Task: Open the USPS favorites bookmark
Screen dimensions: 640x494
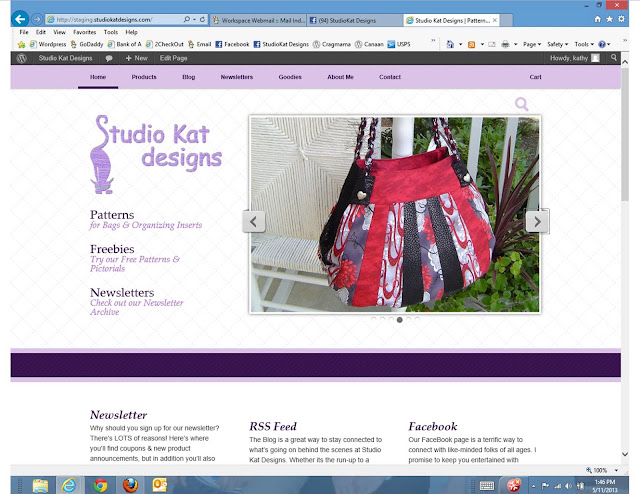Action: (x=399, y=44)
